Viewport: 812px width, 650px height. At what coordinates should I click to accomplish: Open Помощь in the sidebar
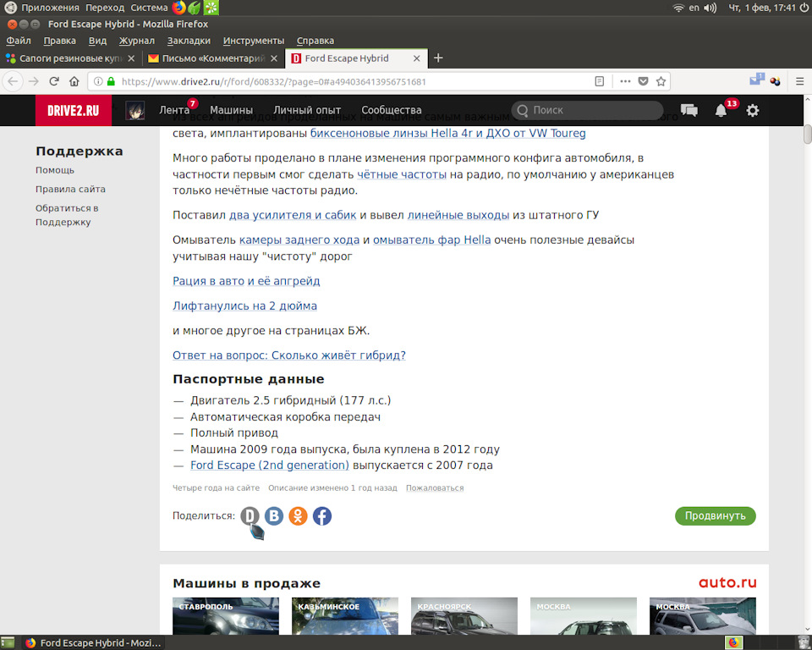(x=55, y=170)
